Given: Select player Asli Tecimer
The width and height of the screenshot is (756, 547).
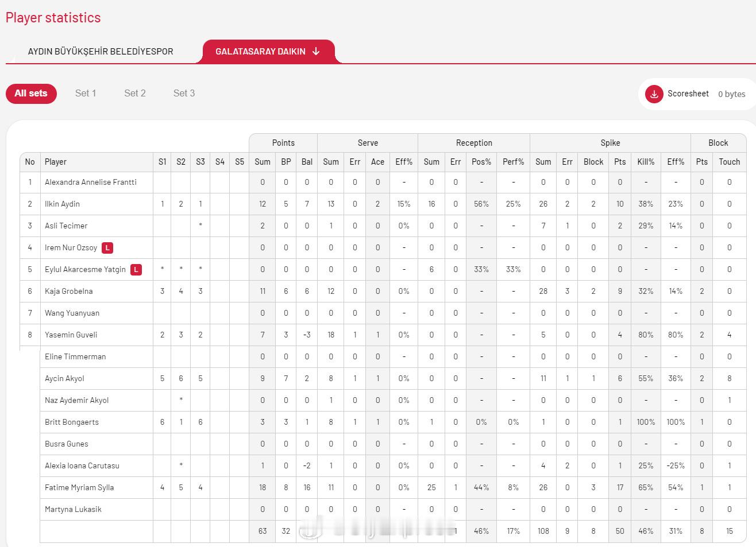Looking at the screenshot, I should tap(66, 226).
